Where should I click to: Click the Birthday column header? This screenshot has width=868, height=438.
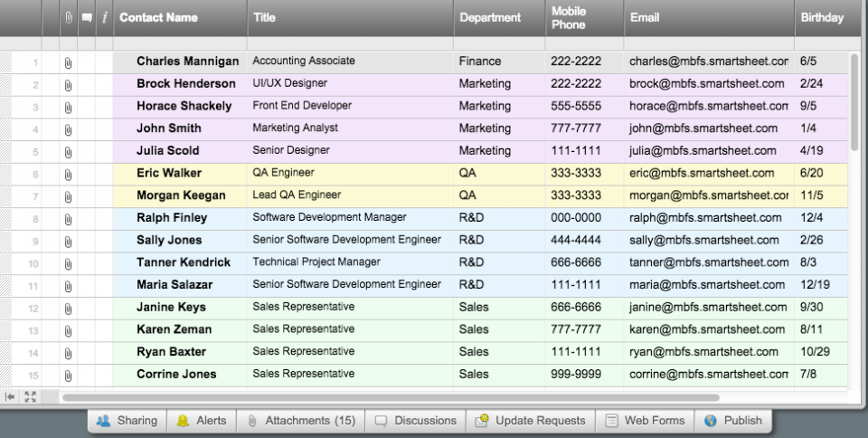pyautogui.click(x=827, y=18)
